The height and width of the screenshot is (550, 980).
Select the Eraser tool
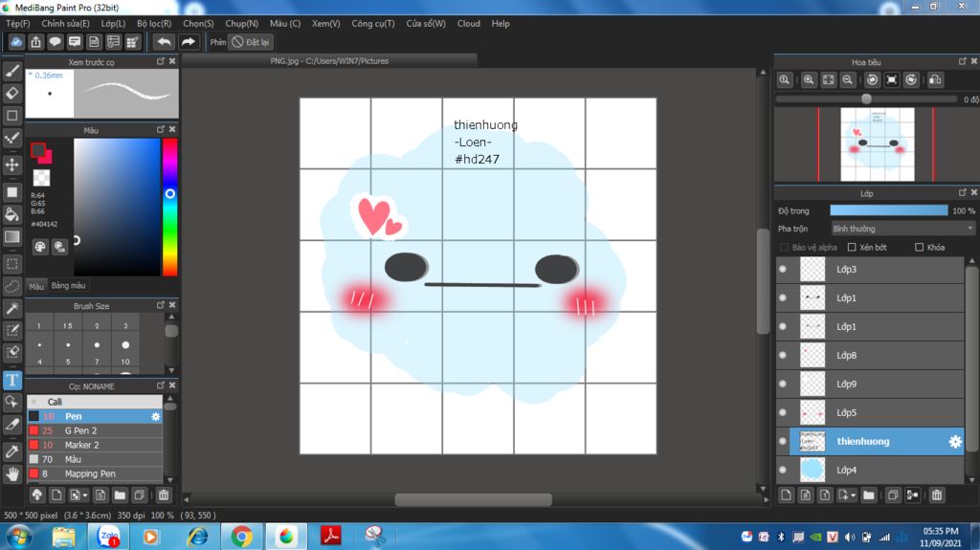(11, 93)
